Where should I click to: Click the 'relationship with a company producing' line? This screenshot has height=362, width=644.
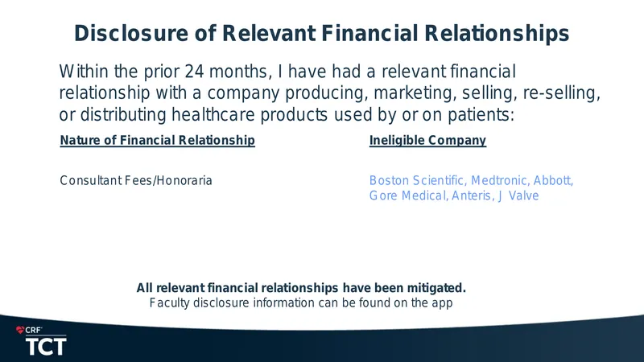tap(330, 93)
